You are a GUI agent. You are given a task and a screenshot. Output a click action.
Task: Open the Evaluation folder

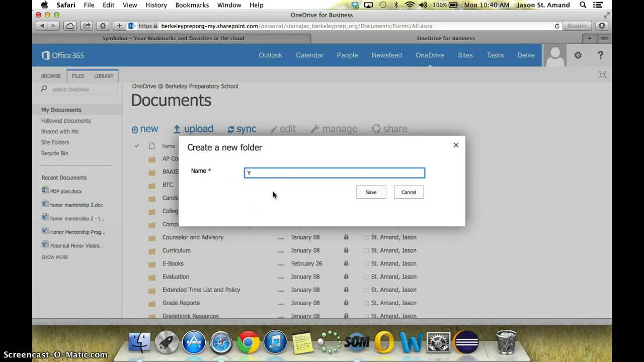176,277
